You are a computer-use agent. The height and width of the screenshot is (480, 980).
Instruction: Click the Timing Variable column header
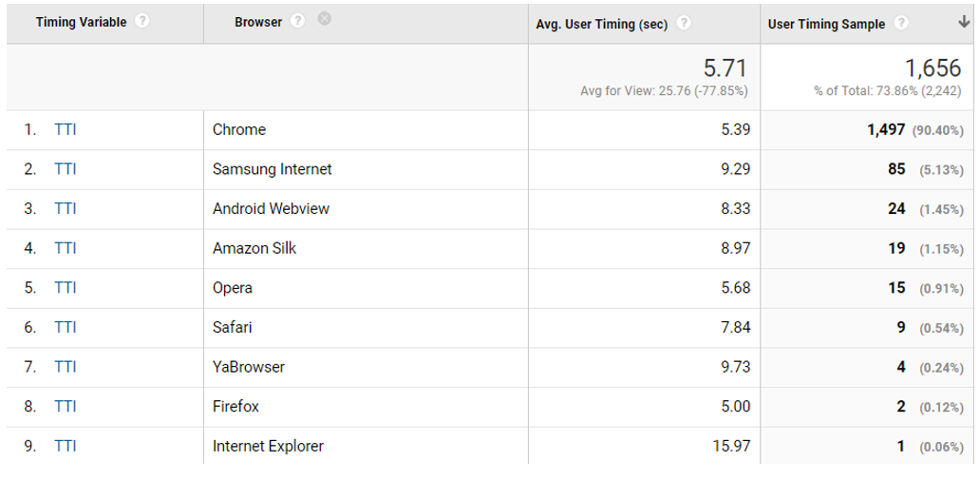pyautogui.click(x=82, y=22)
